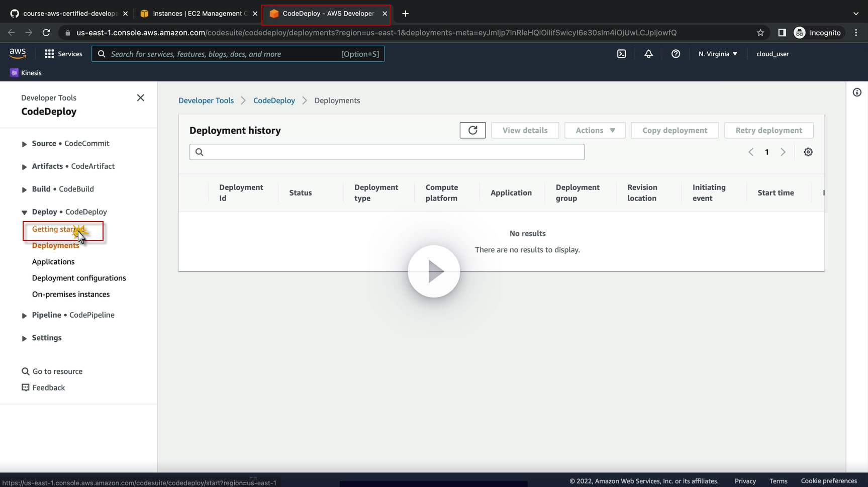This screenshot has width=868, height=487.
Task: Close the GitHub course browser tab
Action: point(126,14)
